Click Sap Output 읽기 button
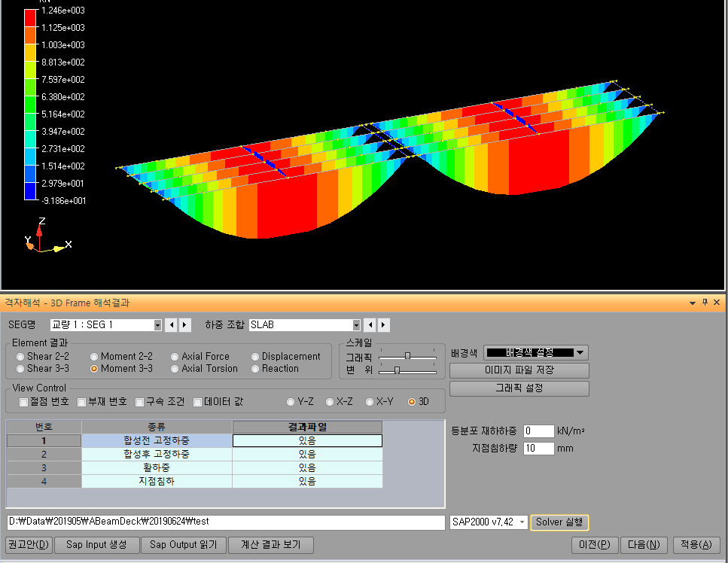The image size is (728, 563). coord(183,545)
